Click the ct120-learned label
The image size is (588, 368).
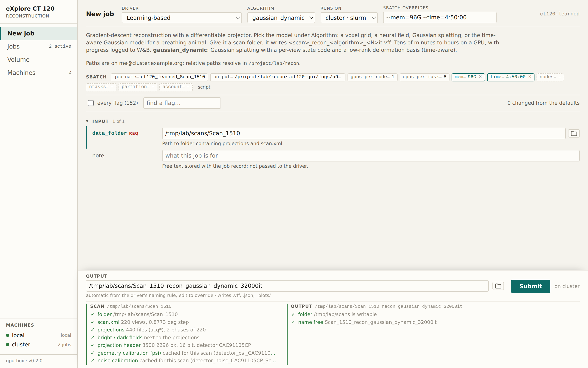tap(560, 14)
